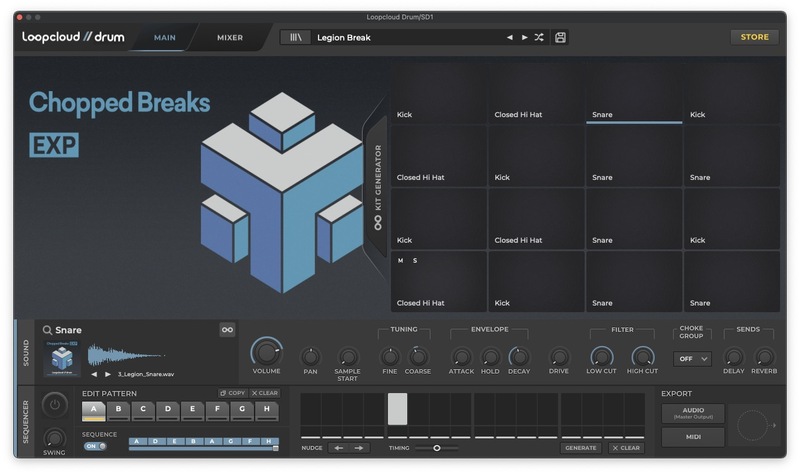Expand the export panel right arrow

(772, 425)
